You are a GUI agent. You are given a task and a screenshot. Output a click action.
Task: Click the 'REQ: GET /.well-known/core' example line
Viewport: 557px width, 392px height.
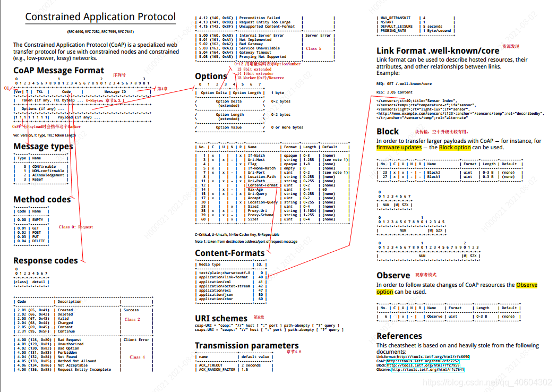[404, 84]
